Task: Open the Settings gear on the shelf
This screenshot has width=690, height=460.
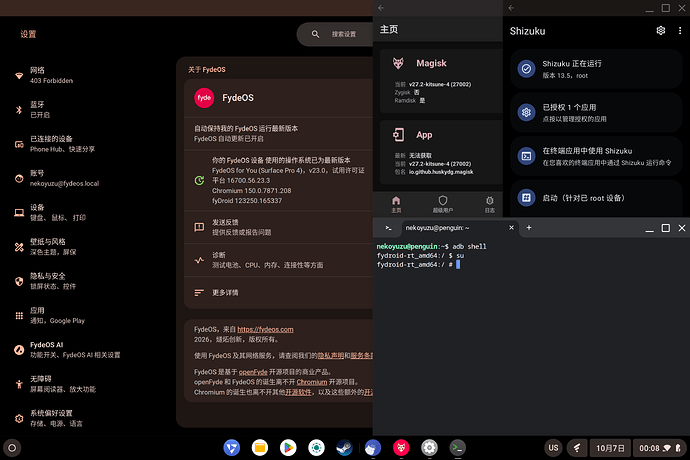Action: coord(429,448)
